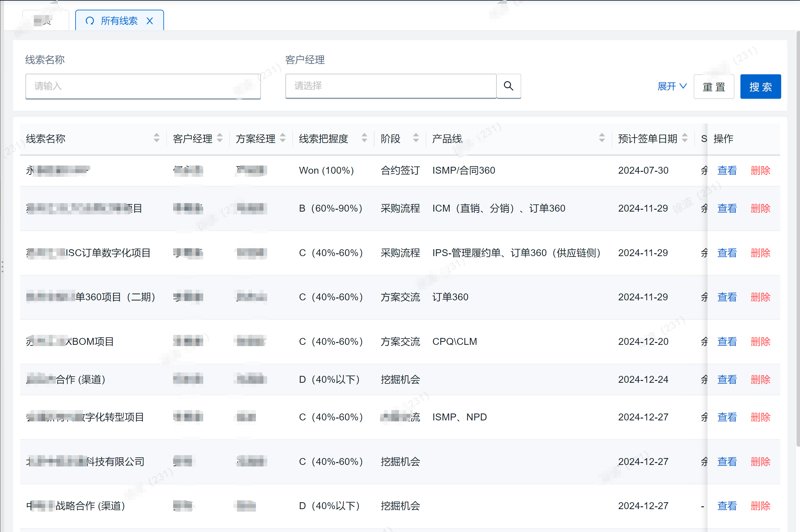Click the blue 搜索 button

[x=760, y=87]
